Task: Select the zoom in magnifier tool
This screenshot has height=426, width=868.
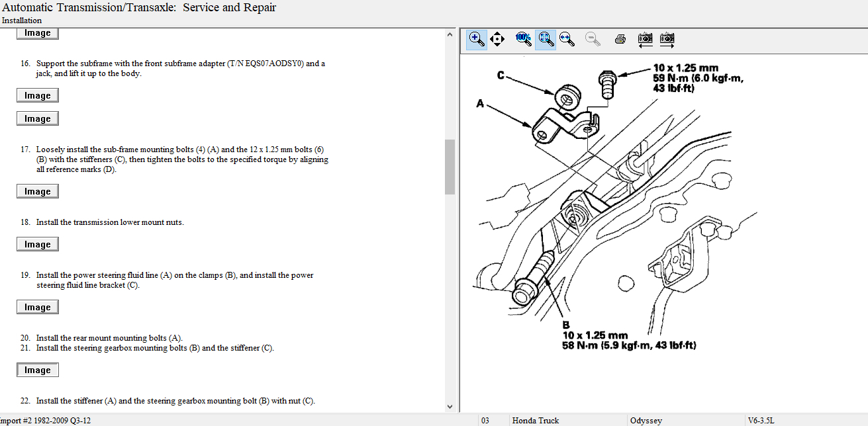Action: pos(477,39)
